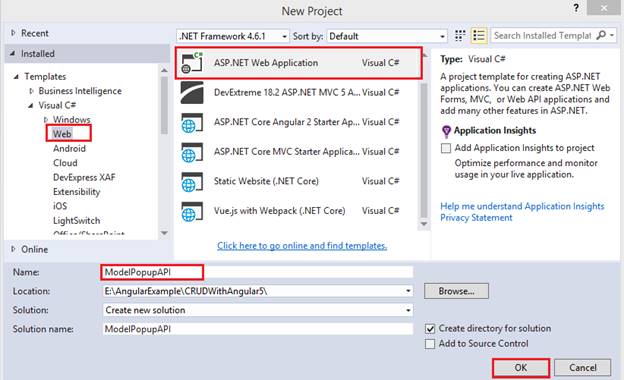Viewport: 624px width, 380px height.
Task: Select ASP.NET Core MVC Starter Application template name
Action: (x=287, y=152)
